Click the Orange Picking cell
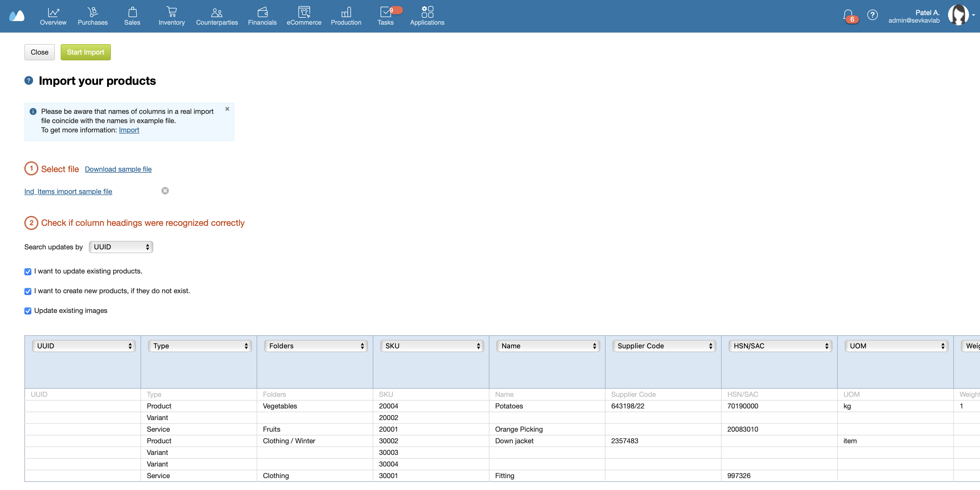Image resolution: width=980 pixels, height=490 pixels. [x=547, y=429]
